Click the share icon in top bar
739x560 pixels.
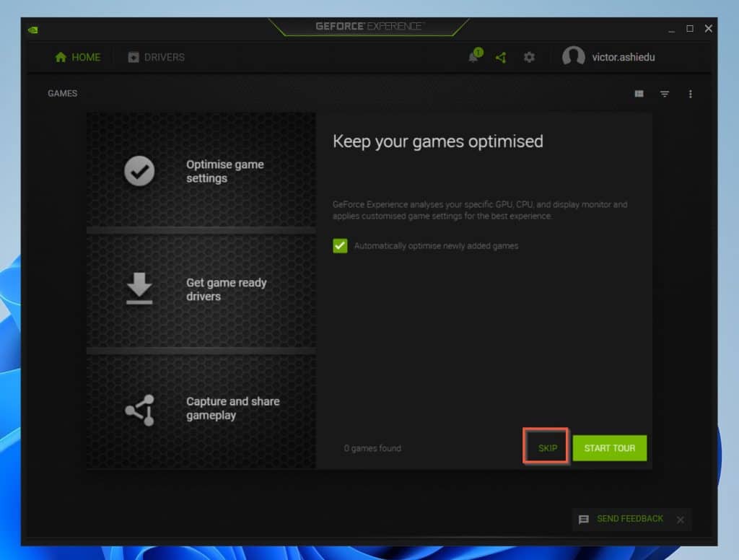pyautogui.click(x=501, y=58)
